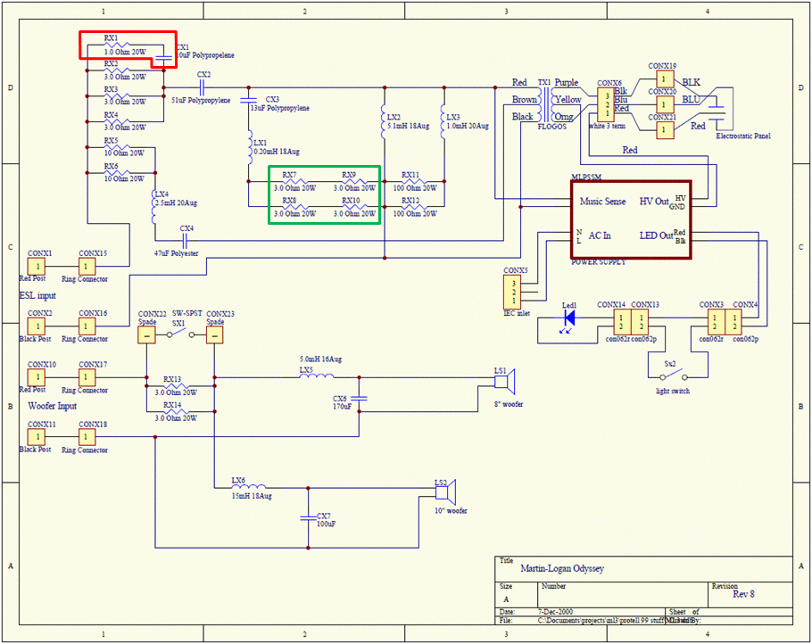This screenshot has height=644, width=812.
Task: Click the 'Purple' transformer wire label
Action: pos(567,82)
